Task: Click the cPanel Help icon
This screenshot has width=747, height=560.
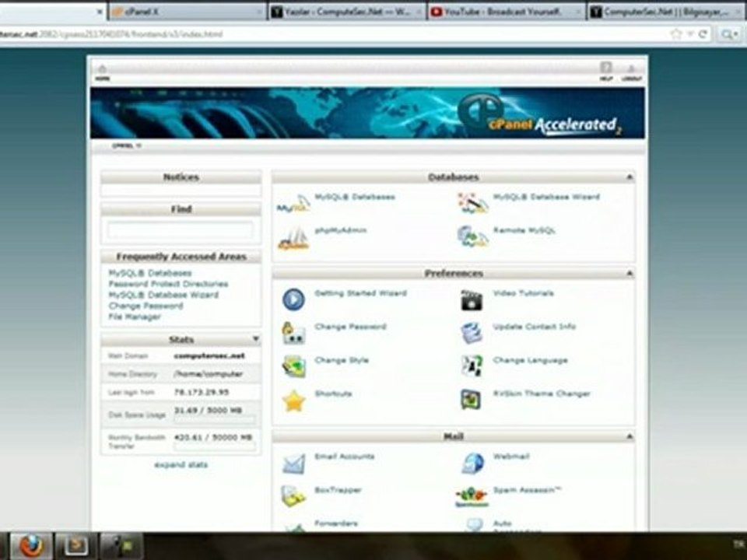Action: pyautogui.click(x=605, y=72)
